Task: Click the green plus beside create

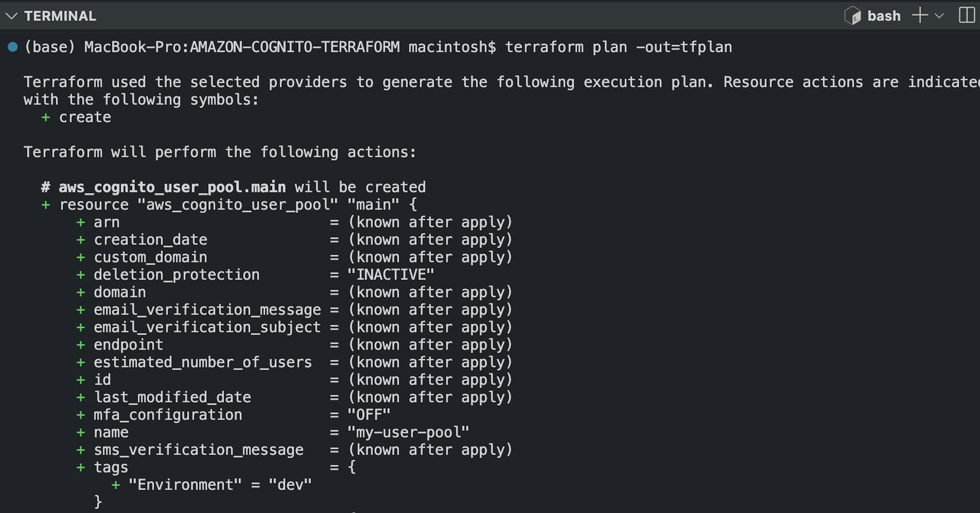Action: 46,117
